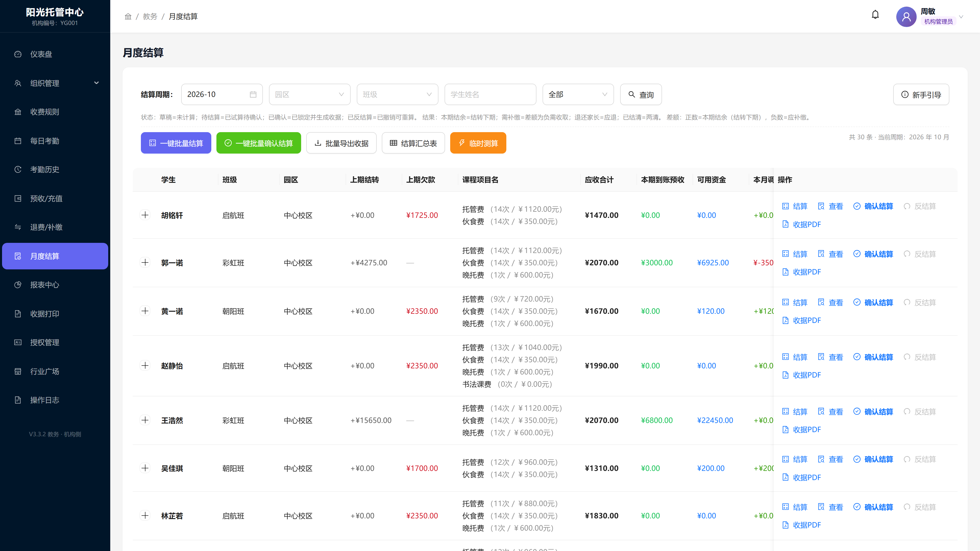This screenshot has height=551, width=980.
Task: Click the home icon in breadcrumb
Action: click(128, 16)
